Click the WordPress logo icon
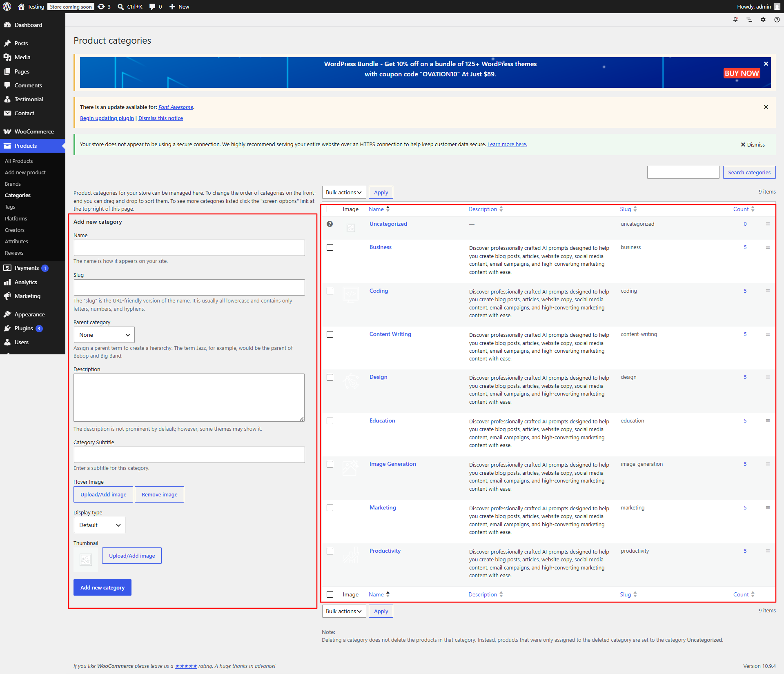 coord(7,7)
